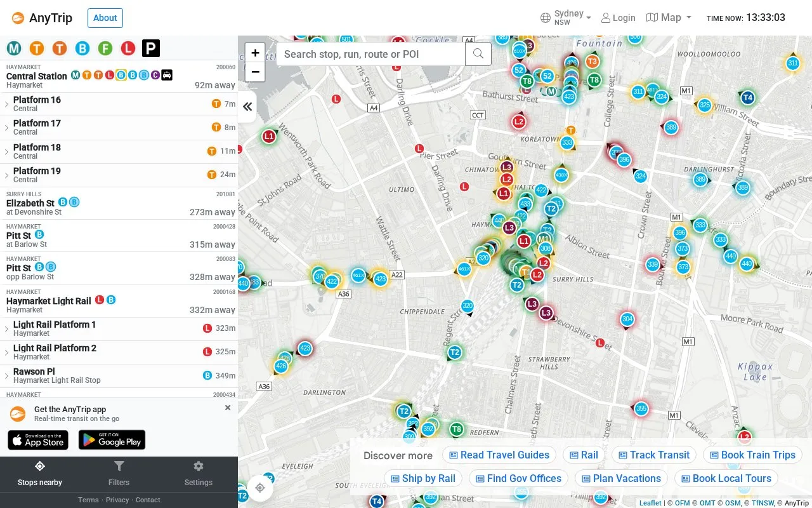Click the T3 train marker near College Street

592,62
